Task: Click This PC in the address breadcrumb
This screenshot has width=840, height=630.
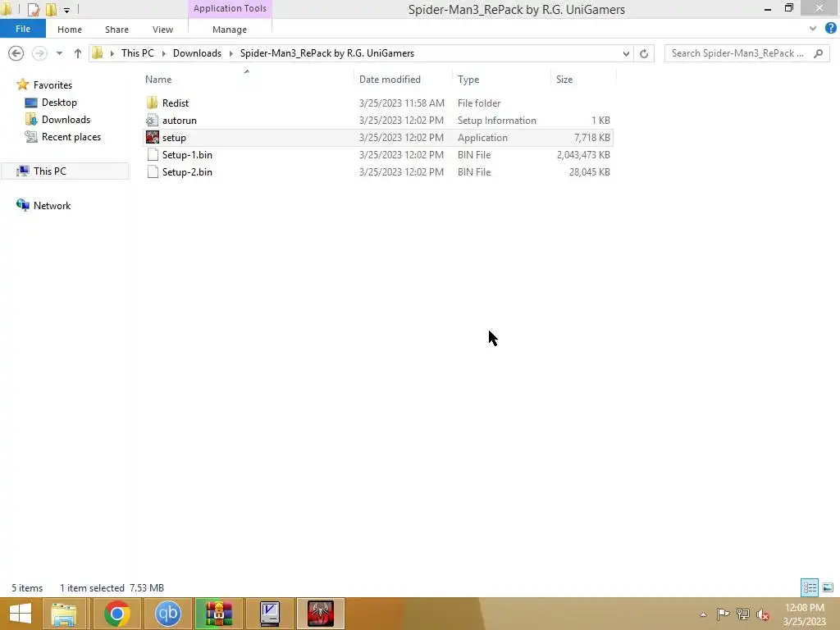Action: (138, 53)
